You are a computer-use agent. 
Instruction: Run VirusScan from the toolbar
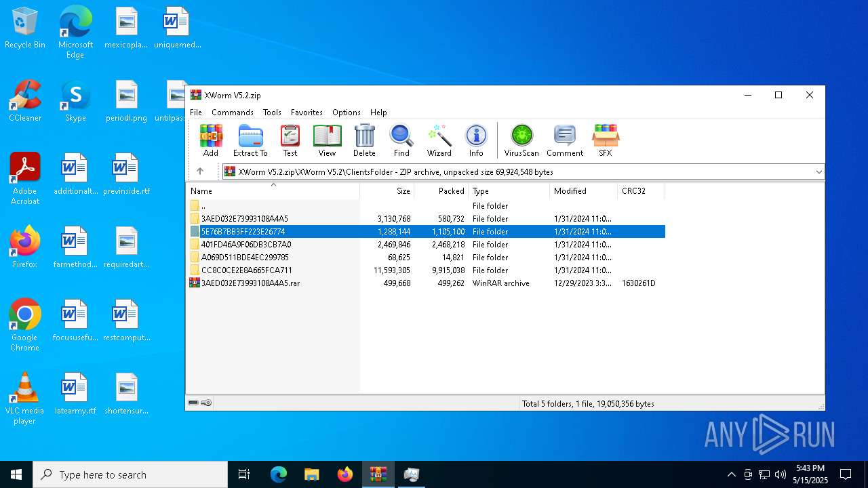(x=521, y=141)
